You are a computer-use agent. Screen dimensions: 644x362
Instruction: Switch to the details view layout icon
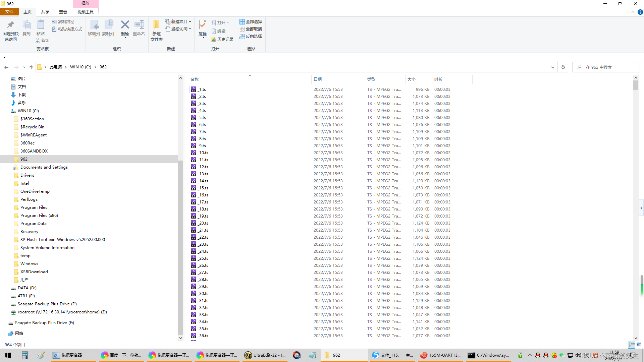[632, 345]
